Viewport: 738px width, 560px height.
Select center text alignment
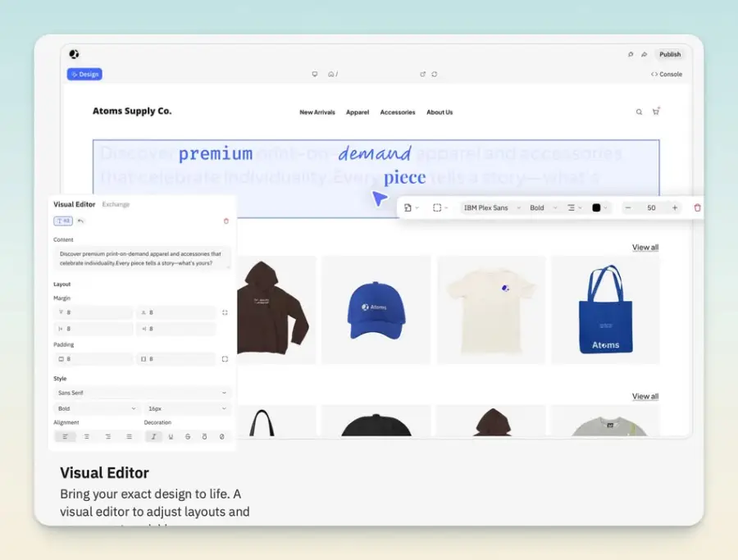(87, 437)
